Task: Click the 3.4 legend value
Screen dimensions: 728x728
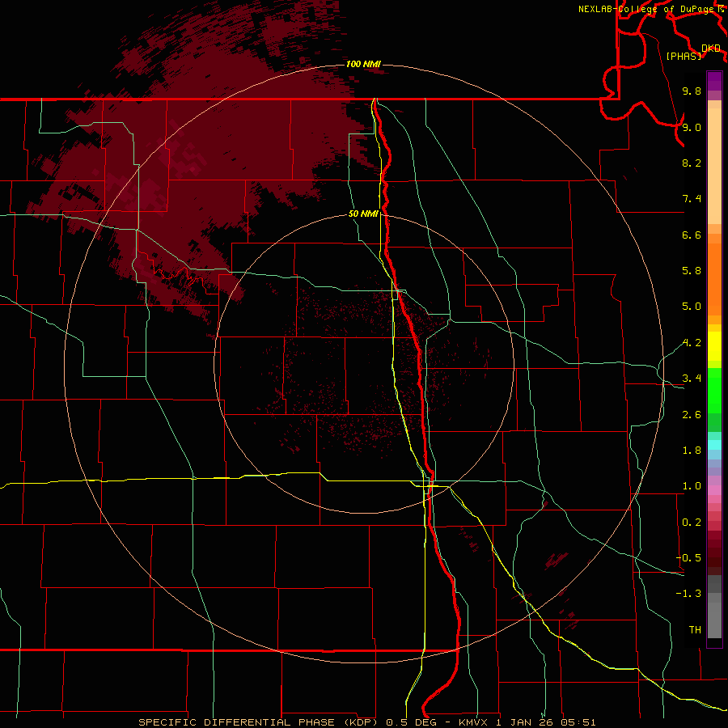Action: coord(692,379)
